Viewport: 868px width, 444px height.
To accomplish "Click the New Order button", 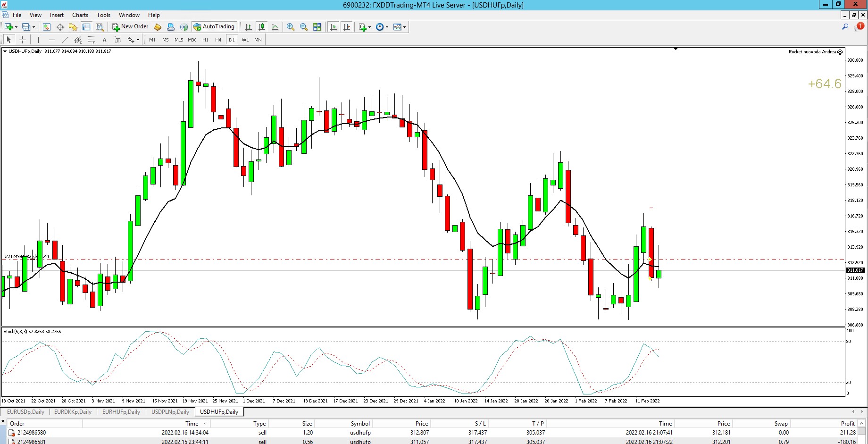I will tap(131, 27).
